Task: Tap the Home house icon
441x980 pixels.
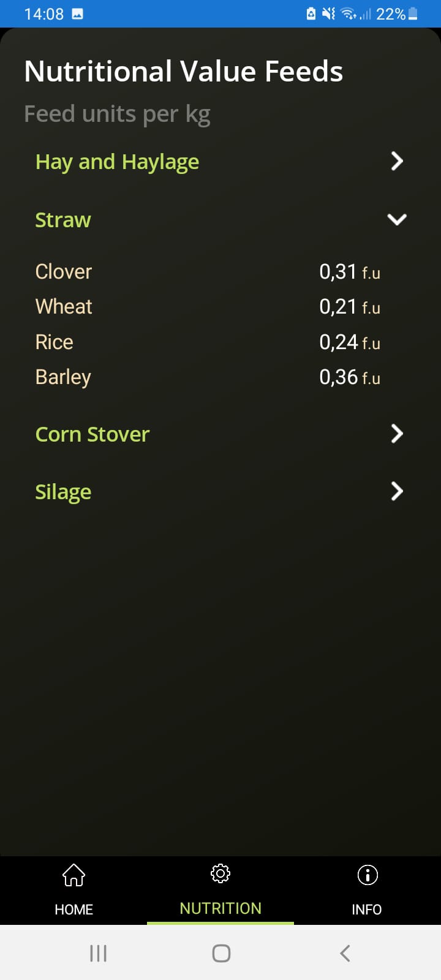Action: coord(73,875)
